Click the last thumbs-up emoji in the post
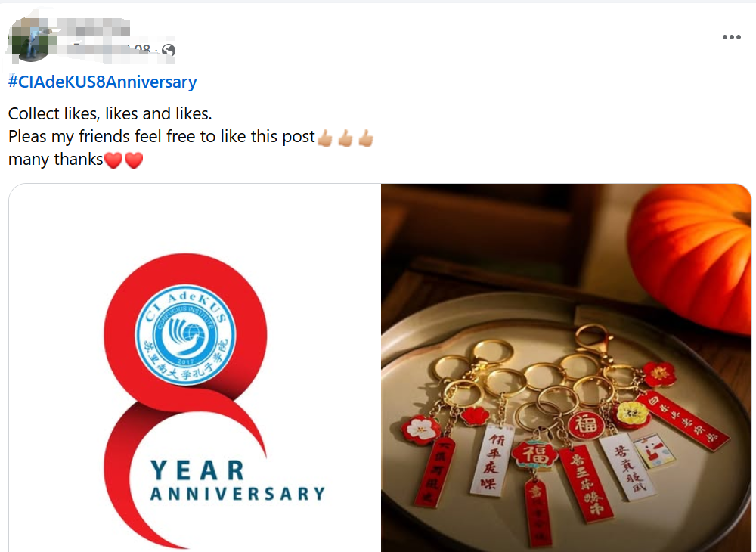This screenshot has height=552, width=756. (366, 138)
